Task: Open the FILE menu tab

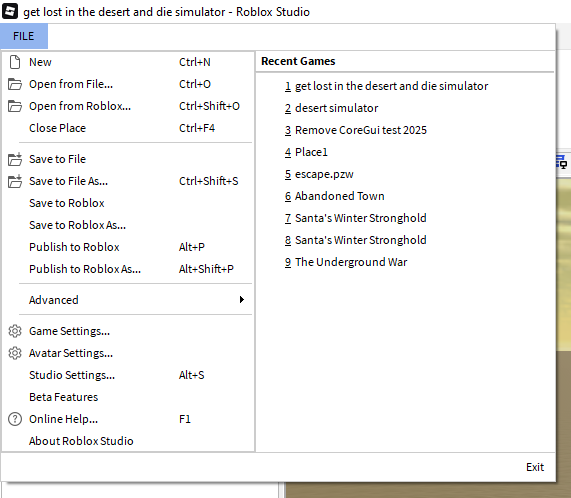Action: [24, 36]
